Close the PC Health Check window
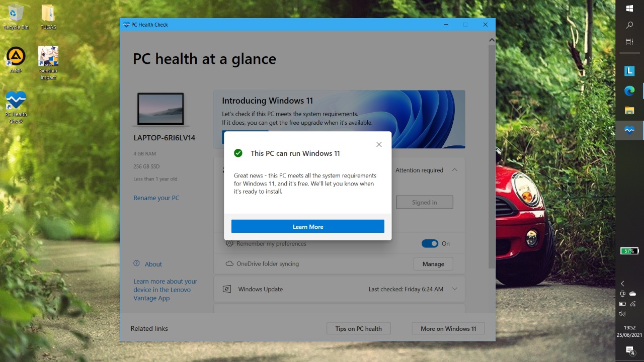 click(x=485, y=25)
